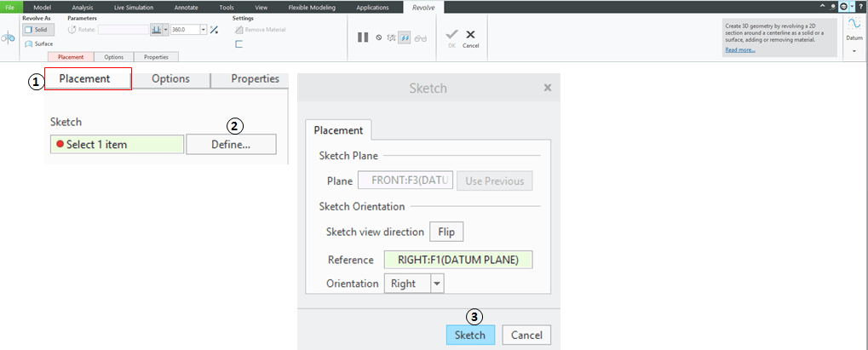Click the Reference field RIGHT:F1(DATUM PLANE)
The width and height of the screenshot is (868, 350).
pyautogui.click(x=458, y=260)
